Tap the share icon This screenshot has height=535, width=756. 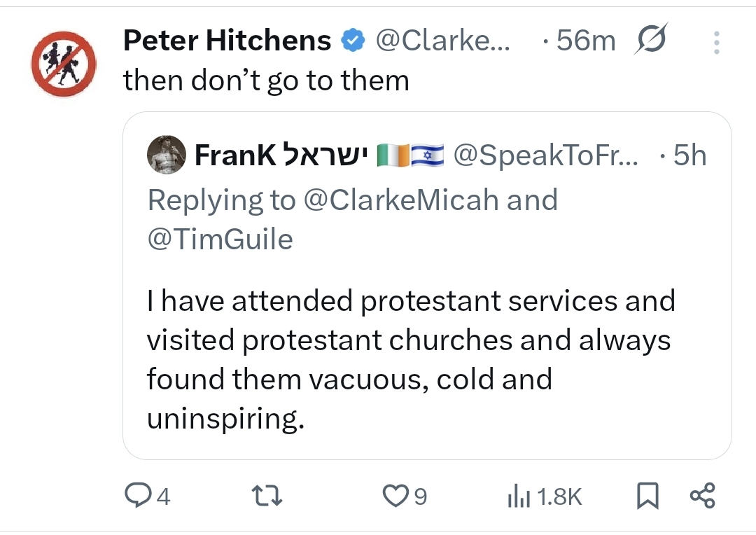(x=702, y=496)
